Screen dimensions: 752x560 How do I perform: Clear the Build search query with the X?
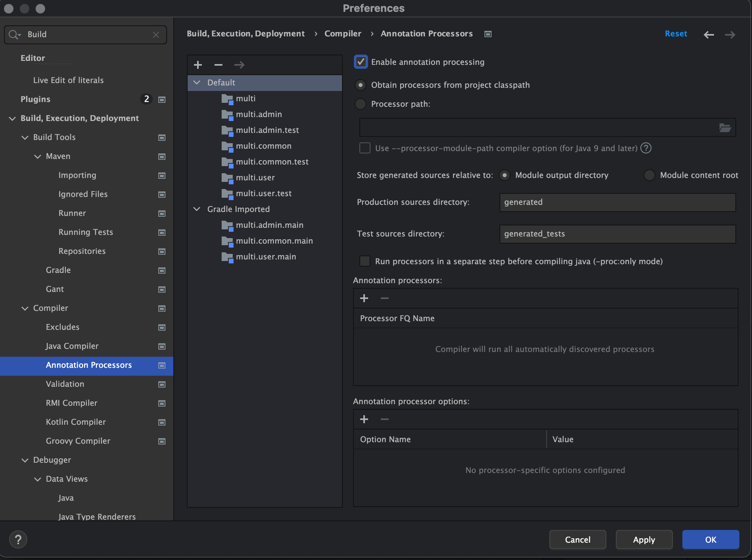[156, 34]
